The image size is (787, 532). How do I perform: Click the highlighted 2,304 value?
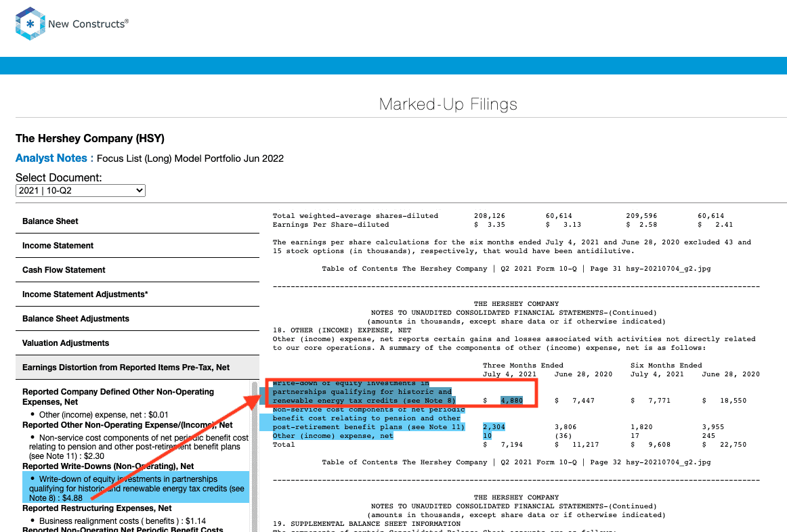click(494, 427)
